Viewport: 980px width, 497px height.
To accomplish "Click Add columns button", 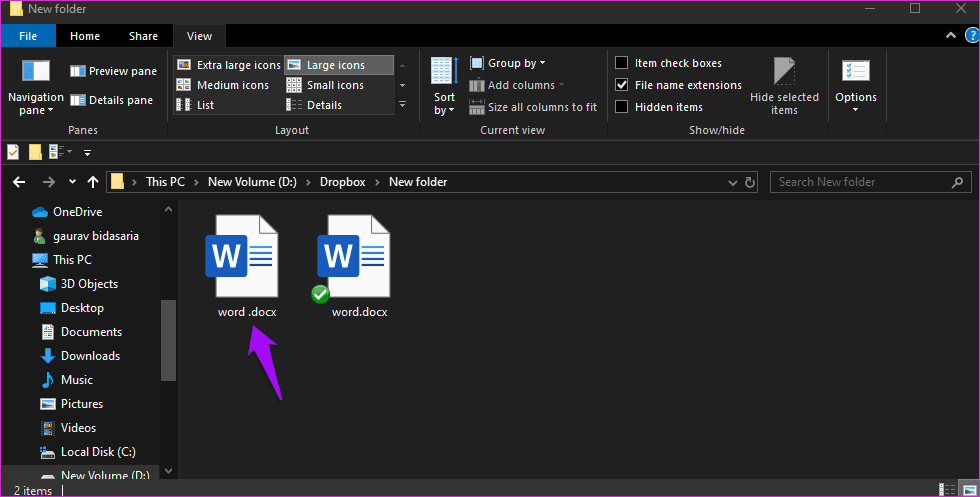I will (517, 85).
